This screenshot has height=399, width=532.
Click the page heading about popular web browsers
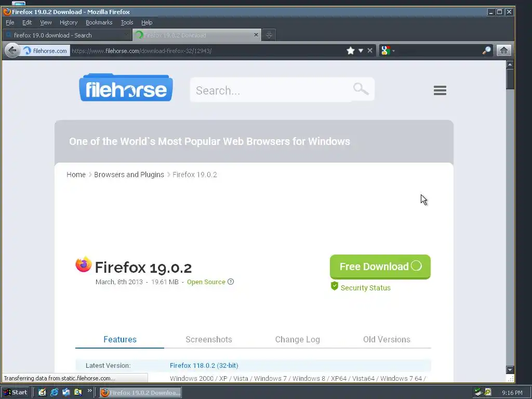click(x=209, y=141)
